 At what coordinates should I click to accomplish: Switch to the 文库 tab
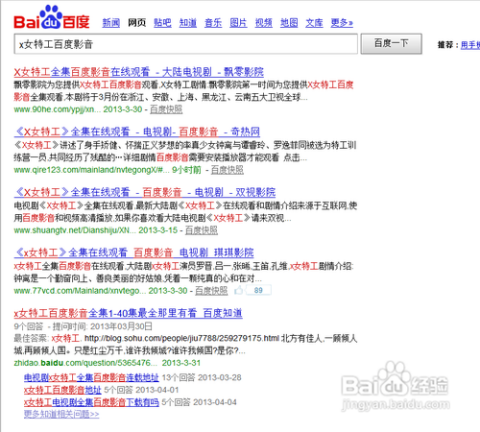click(314, 23)
